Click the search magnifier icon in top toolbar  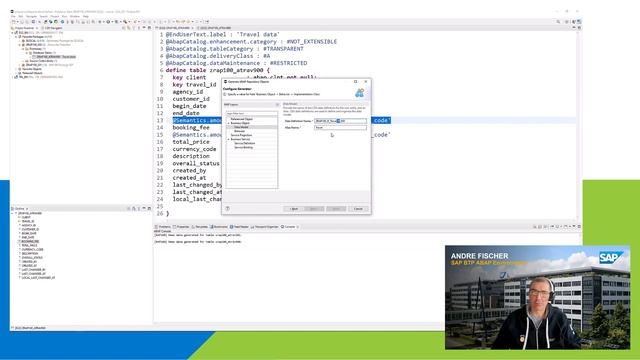[x=558, y=22]
